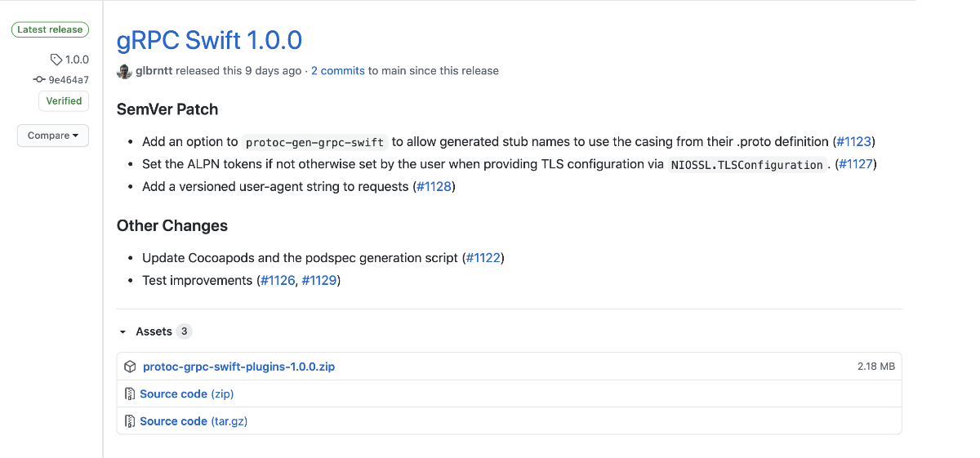Click the 'released this 9 days ago' text
980x458 pixels.
[238, 71]
